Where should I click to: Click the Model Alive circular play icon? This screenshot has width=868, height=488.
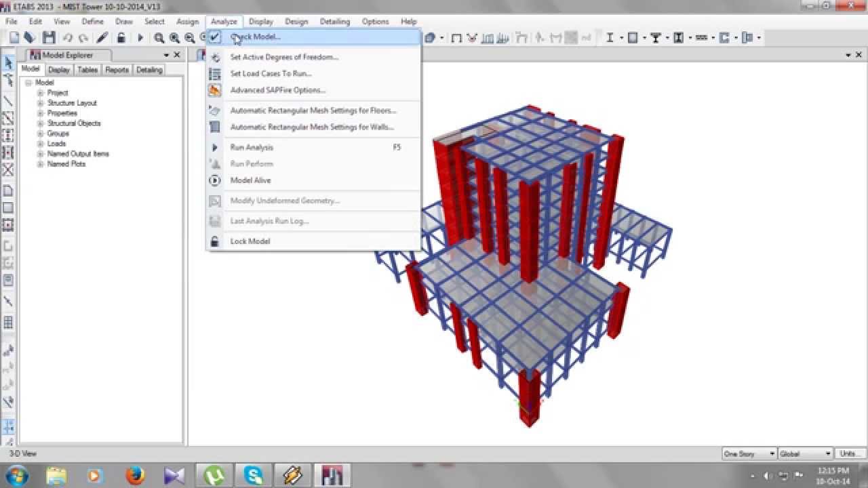coord(215,180)
